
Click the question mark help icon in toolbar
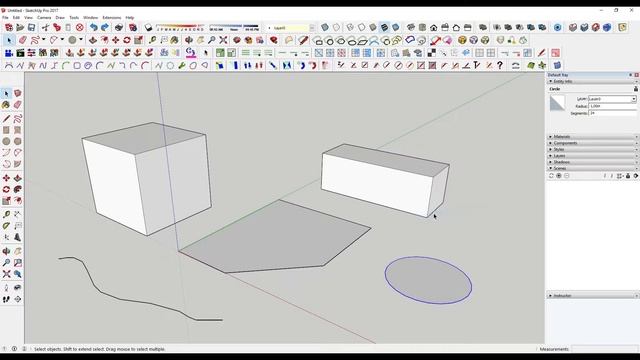coord(500,65)
